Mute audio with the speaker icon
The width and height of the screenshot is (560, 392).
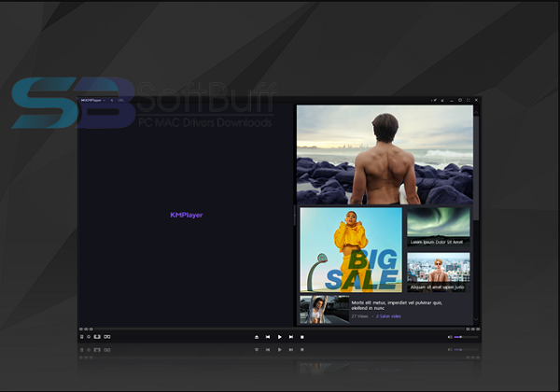pyautogui.click(x=450, y=337)
